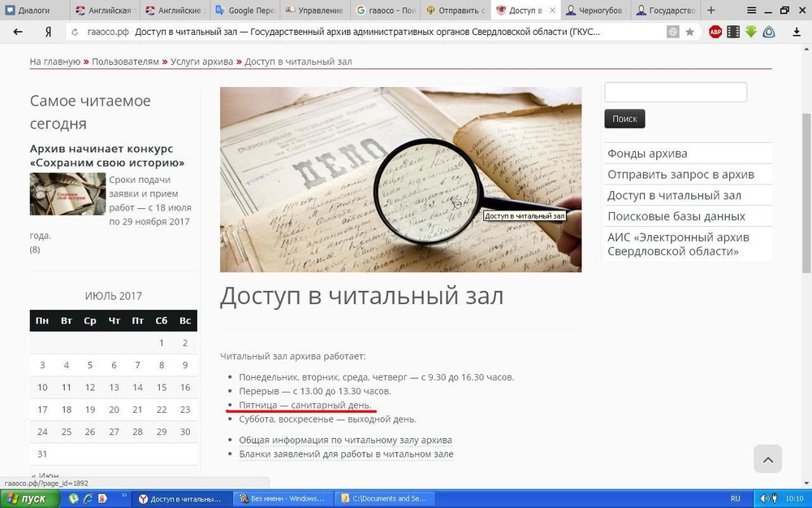The width and height of the screenshot is (812, 508).
Task: Open the browser downloads panel
Action: pyautogui.click(x=797, y=33)
